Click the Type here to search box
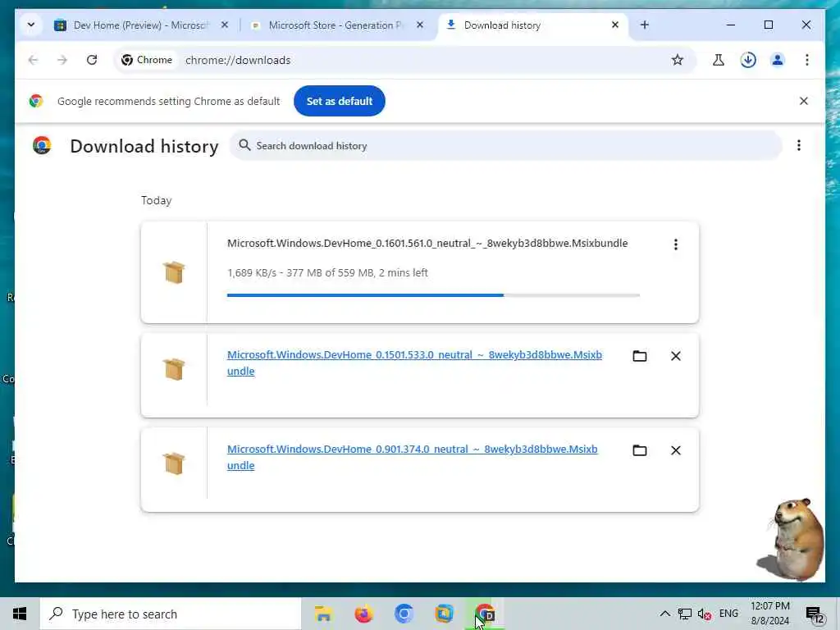Viewport: 840px width, 630px height. click(171, 614)
